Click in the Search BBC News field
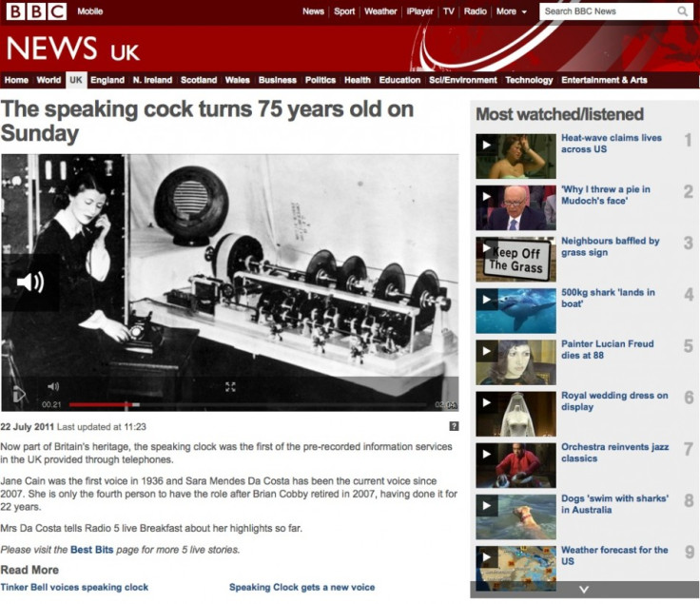This screenshot has width=700, height=604. coord(607,11)
